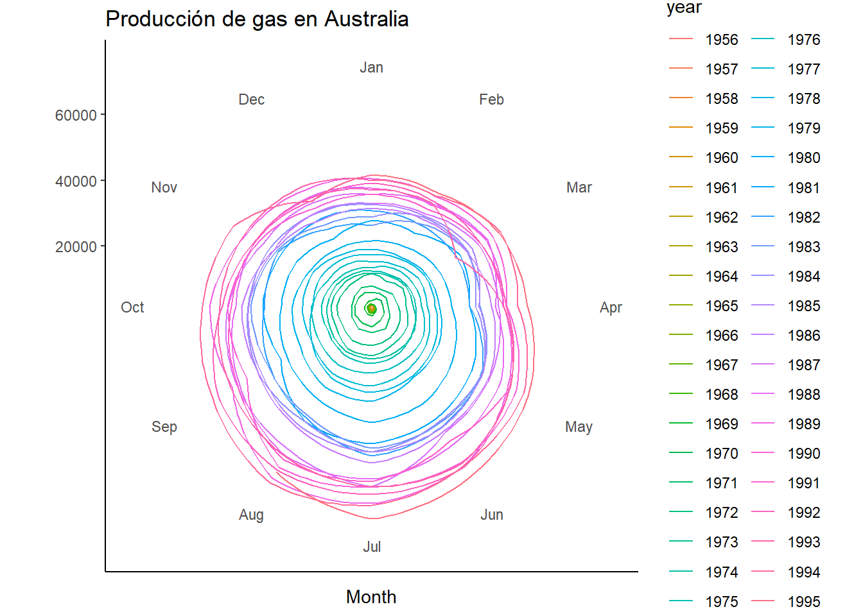Click the 'Mar' month label
This screenshot has width=863, height=616.
pos(579,187)
